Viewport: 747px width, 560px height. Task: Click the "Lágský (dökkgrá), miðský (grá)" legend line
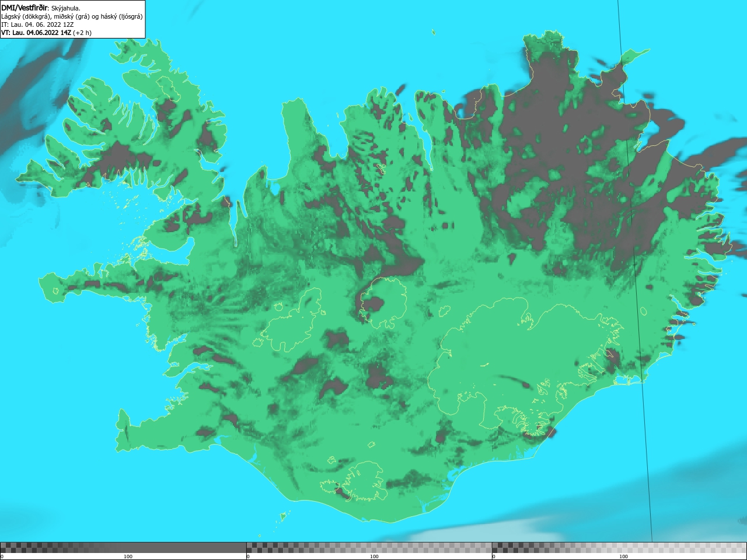point(72,16)
